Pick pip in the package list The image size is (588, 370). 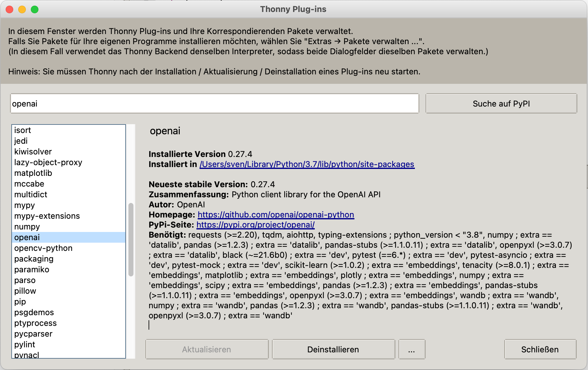[x=69, y=302]
